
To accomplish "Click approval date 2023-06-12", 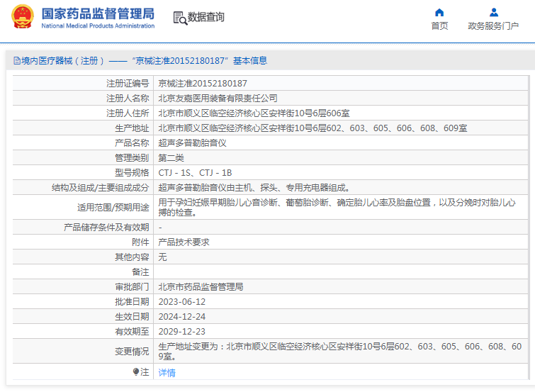I will tap(182, 302).
